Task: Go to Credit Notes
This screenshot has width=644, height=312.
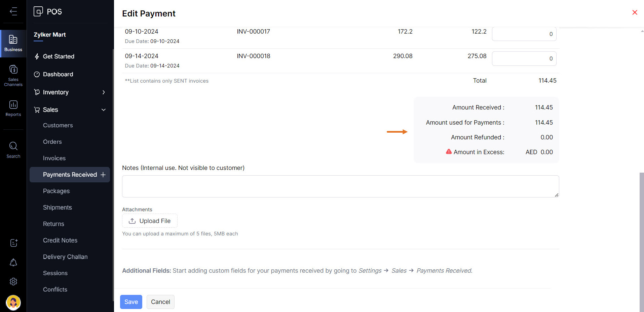Action: [x=60, y=240]
